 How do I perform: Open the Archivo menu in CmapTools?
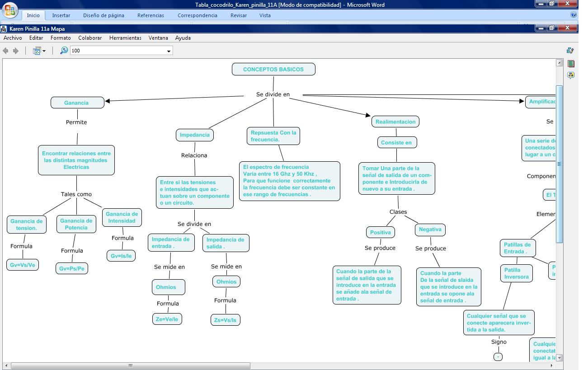pyautogui.click(x=12, y=38)
